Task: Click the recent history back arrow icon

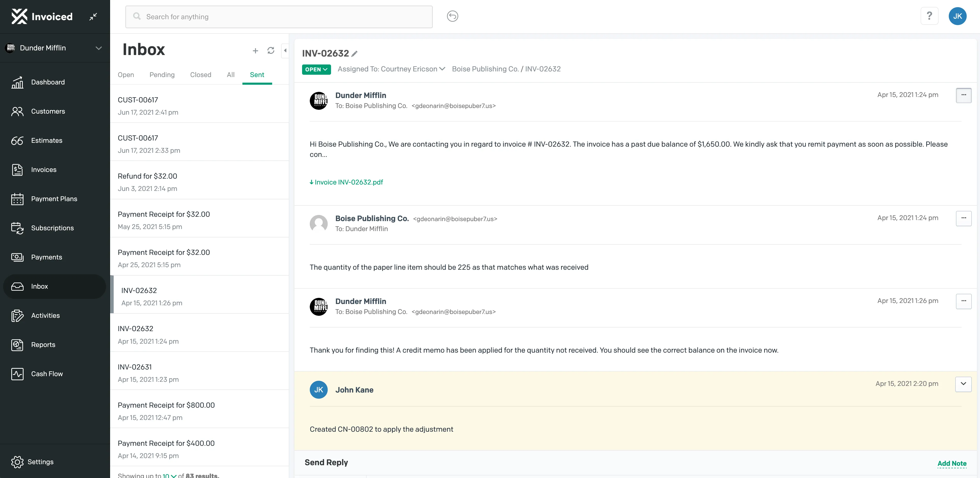Action: pyautogui.click(x=452, y=16)
